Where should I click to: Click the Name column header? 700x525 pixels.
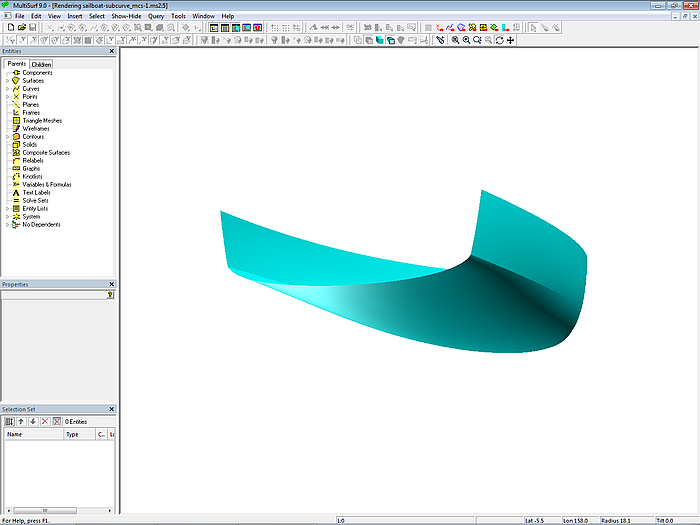(x=30, y=435)
